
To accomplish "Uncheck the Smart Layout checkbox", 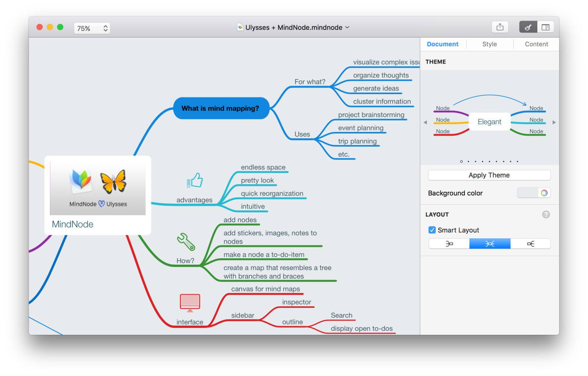I will [x=432, y=230].
